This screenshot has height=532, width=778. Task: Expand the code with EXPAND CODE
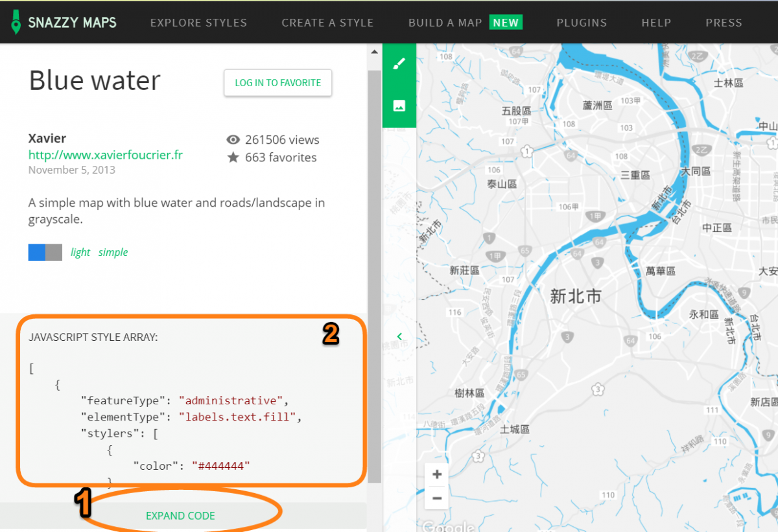(180, 515)
